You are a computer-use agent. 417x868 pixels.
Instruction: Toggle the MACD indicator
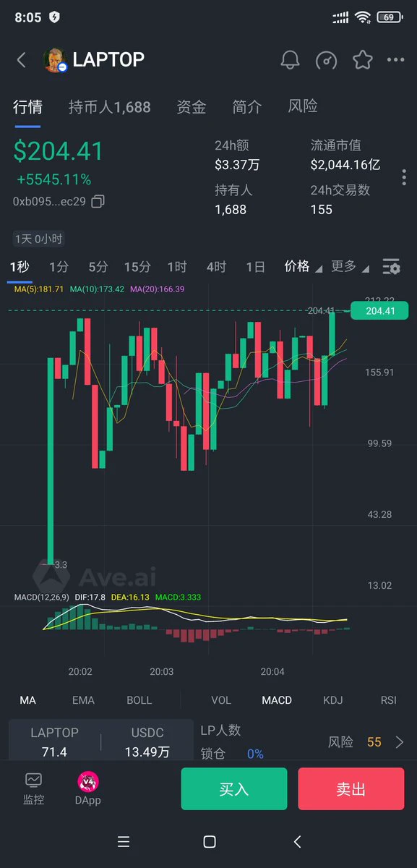277,700
